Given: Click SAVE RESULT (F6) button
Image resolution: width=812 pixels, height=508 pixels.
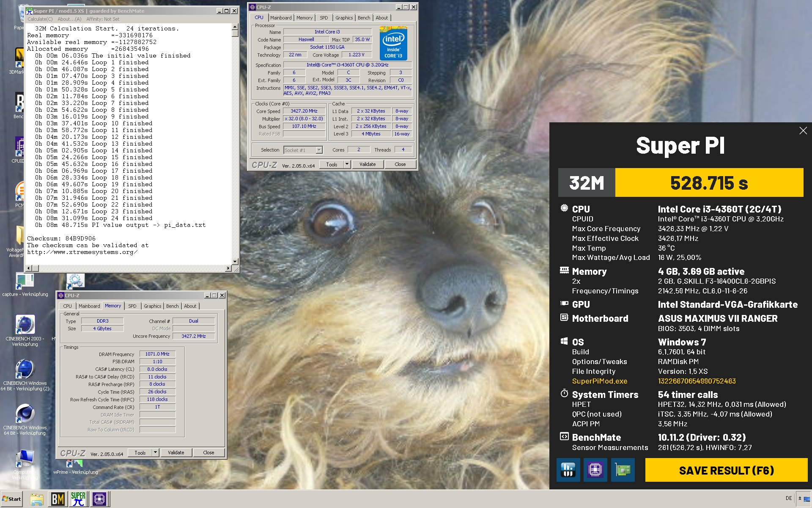Looking at the screenshot, I should coord(726,470).
